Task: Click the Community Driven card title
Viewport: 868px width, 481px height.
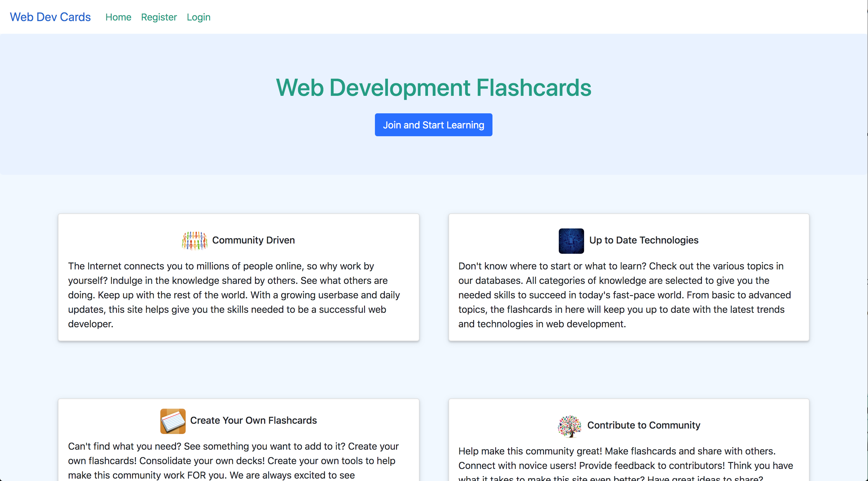Action: (253, 240)
